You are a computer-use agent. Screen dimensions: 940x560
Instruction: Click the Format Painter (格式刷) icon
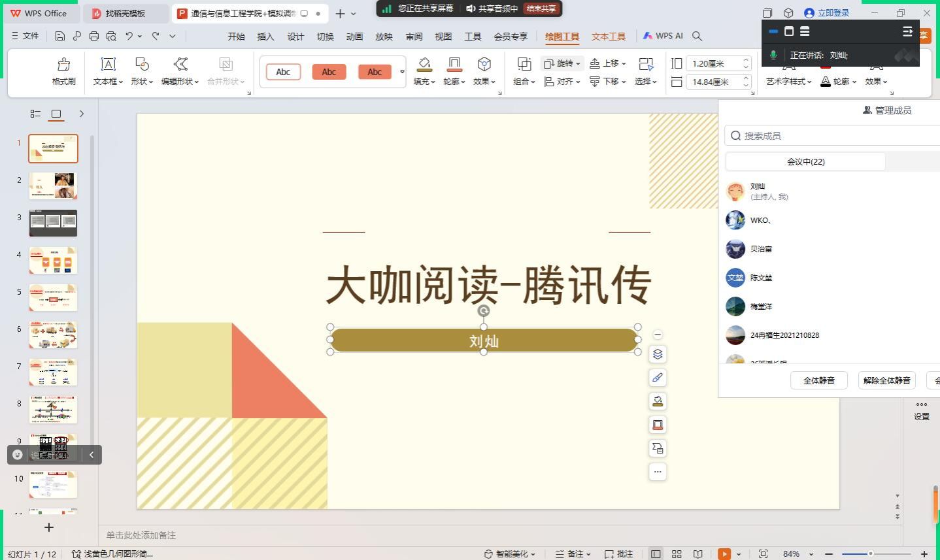(63, 65)
